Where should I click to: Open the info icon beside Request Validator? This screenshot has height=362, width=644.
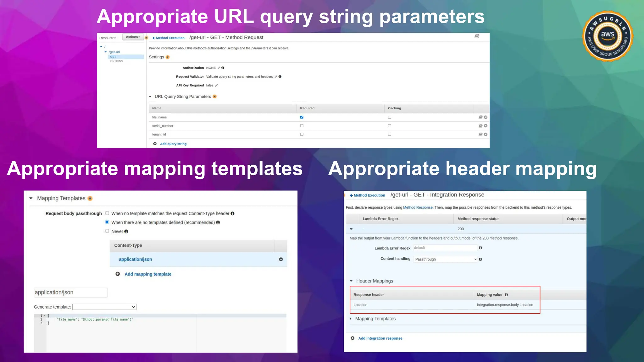[x=280, y=77]
